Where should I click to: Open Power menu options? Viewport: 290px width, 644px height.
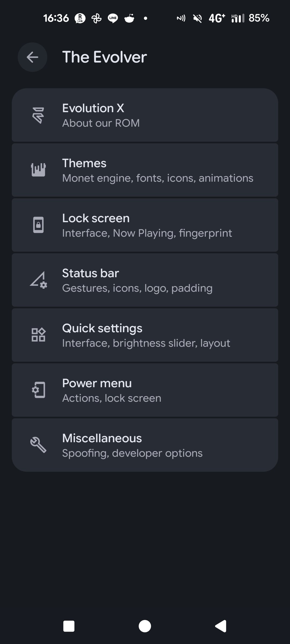pyautogui.click(x=145, y=390)
